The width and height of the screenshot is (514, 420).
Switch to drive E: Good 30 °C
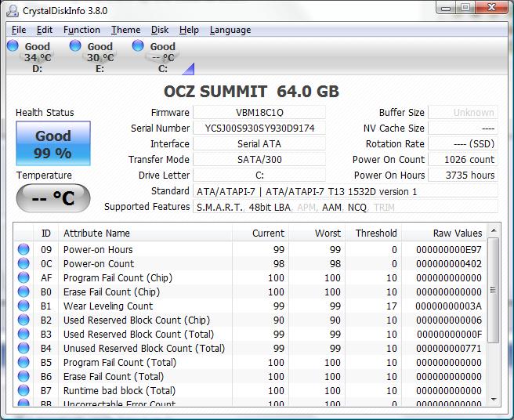coord(100,57)
